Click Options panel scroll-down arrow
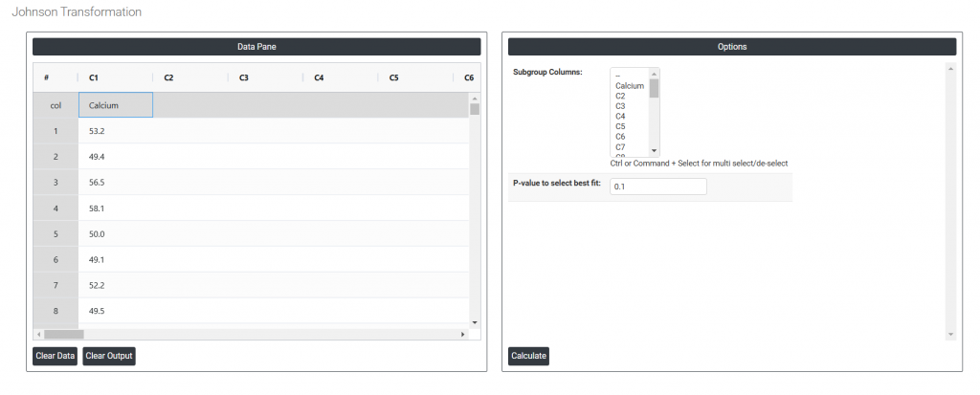This screenshot has width=980, height=395. [950, 334]
